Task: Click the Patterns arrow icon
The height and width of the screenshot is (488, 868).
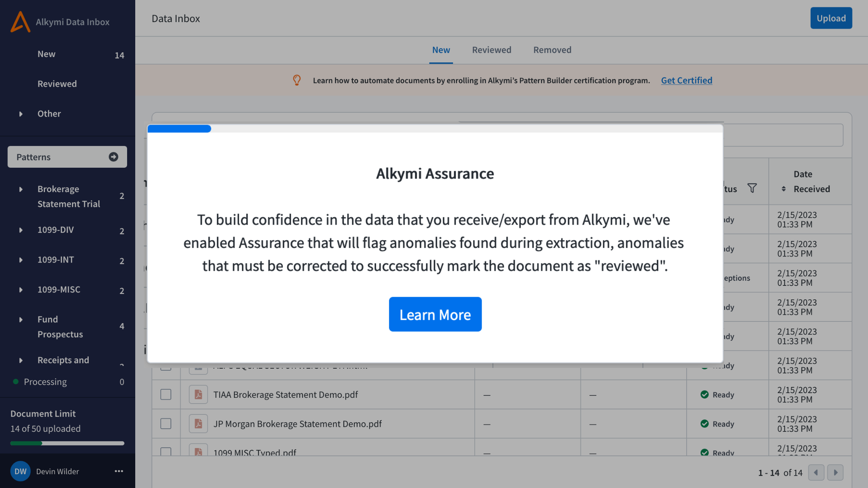Action: (x=113, y=157)
